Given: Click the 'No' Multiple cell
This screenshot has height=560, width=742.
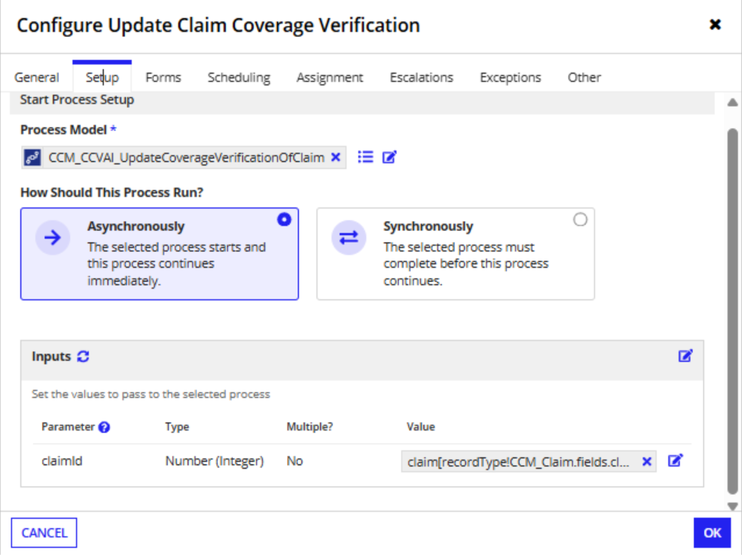Looking at the screenshot, I should (x=295, y=461).
